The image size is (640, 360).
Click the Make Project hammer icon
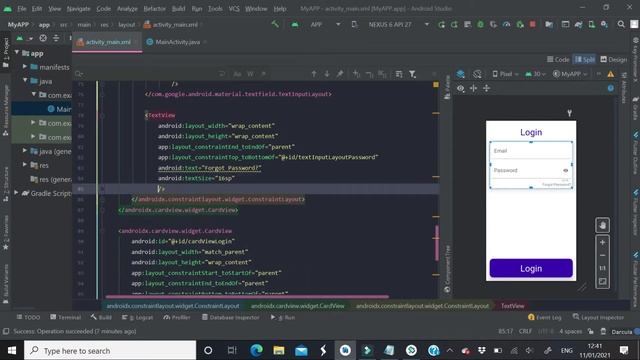tap(275, 24)
